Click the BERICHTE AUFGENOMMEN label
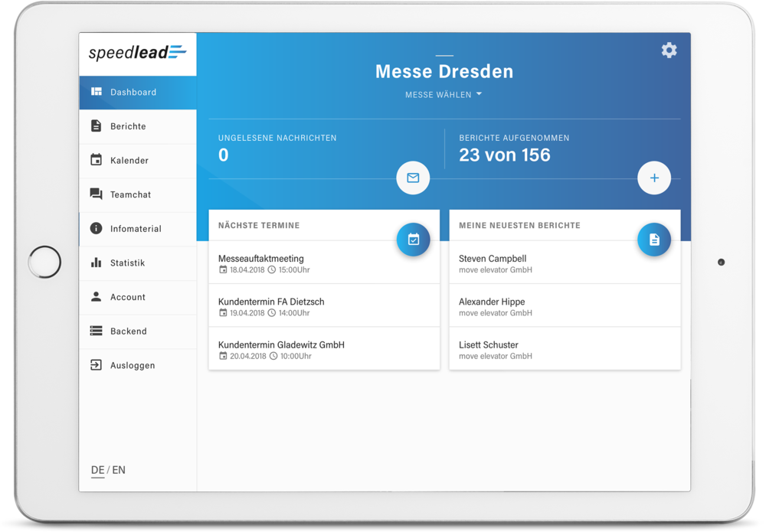The width and height of the screenshot is (766, 532). [514, 138]
